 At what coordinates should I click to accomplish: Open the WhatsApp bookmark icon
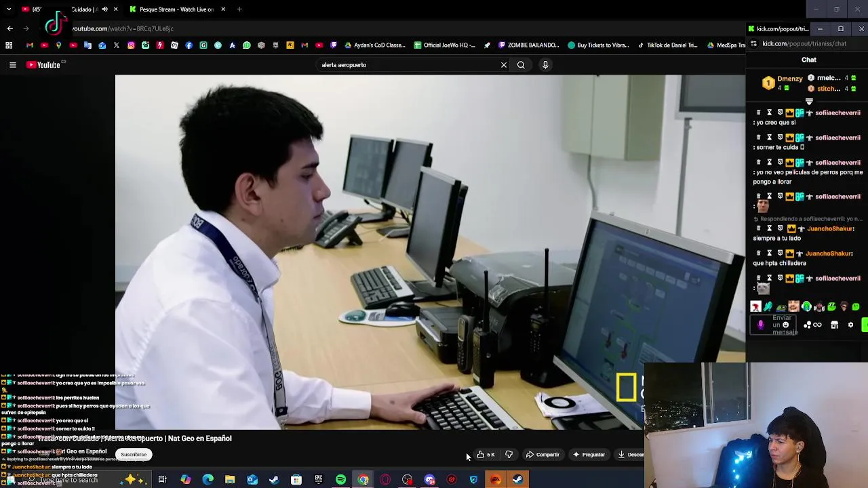(x=247, y=45)
